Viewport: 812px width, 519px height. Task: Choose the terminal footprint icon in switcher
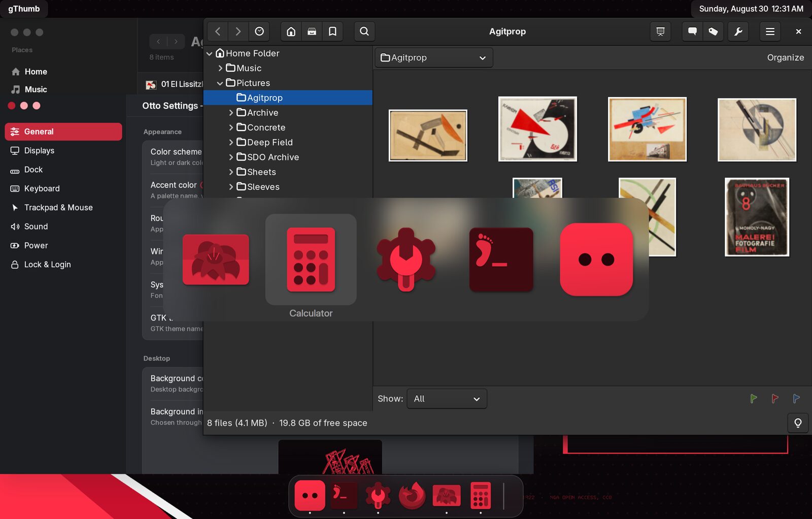tap(501, 259)
